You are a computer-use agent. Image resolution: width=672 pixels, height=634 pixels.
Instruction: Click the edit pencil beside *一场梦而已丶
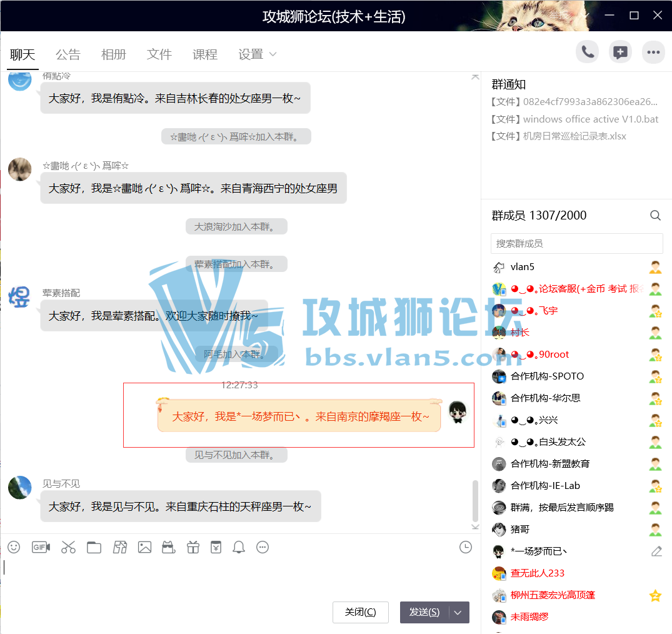pos(656,551)
